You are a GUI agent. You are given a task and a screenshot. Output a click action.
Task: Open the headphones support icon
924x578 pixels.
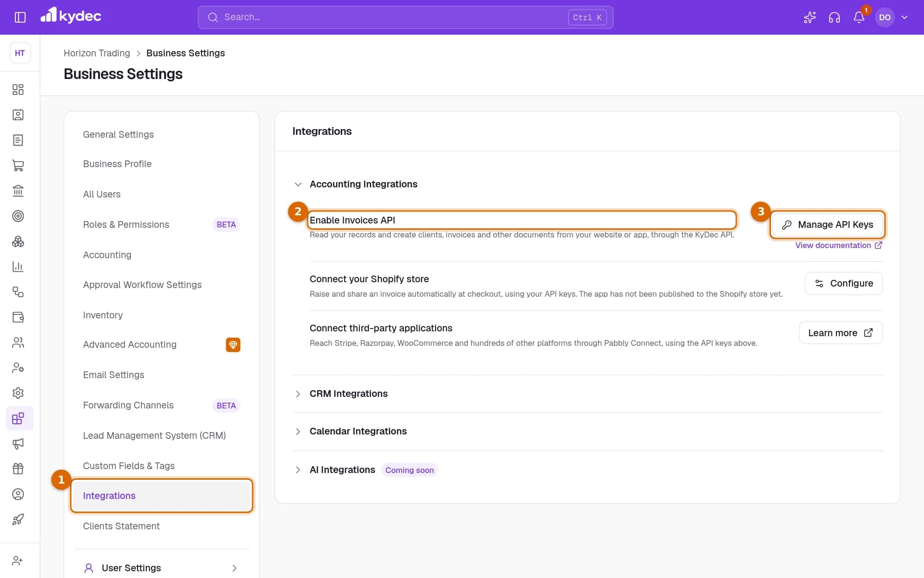coord(834,17)
